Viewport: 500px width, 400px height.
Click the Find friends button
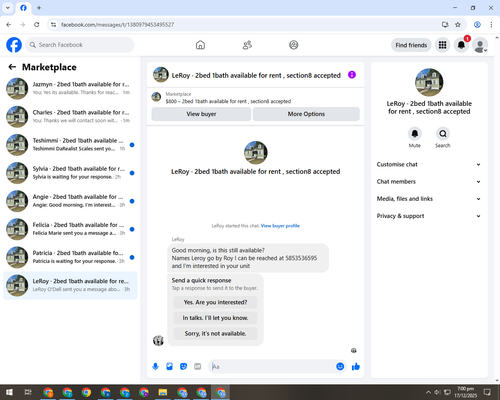pos(411,45)
